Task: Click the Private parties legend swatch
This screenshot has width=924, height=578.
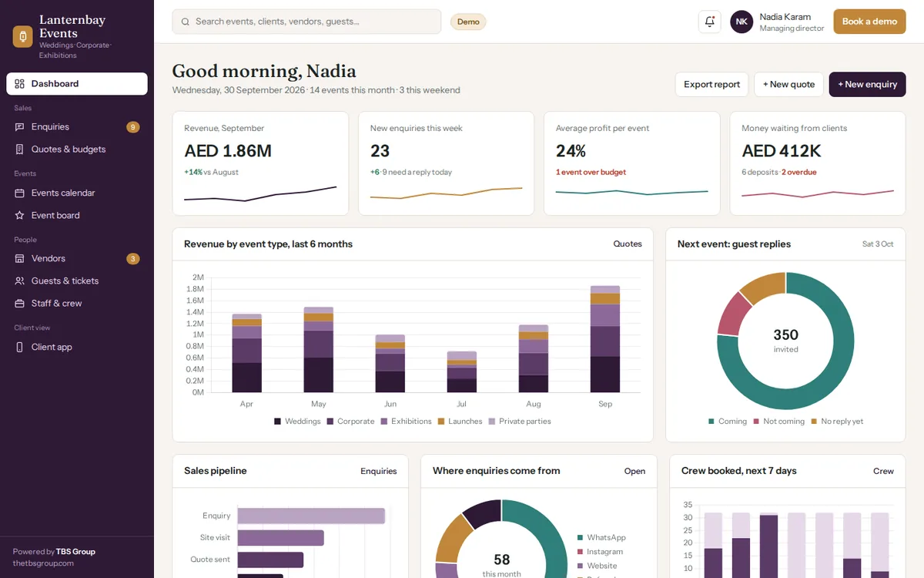Action: tap(492, 422)
